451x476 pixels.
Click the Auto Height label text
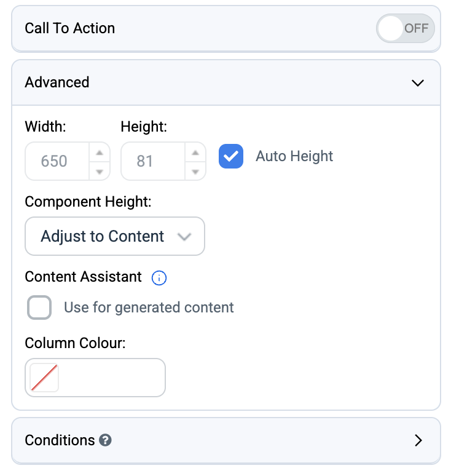[294, 156]
